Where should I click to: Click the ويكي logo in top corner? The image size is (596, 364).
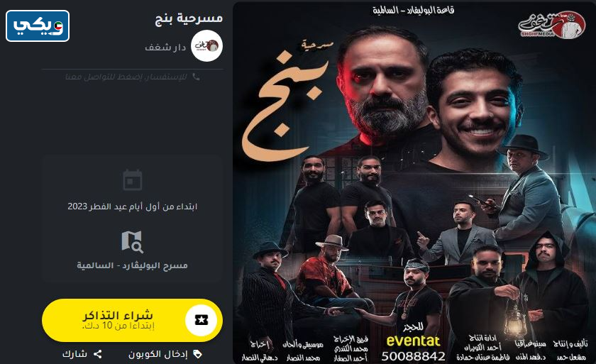click(x=38, y=26)
